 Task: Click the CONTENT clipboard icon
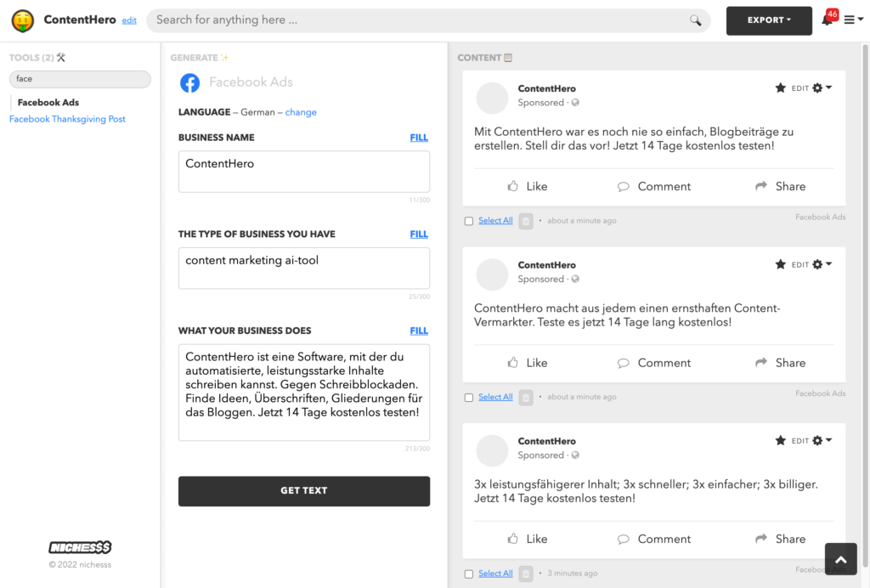[x=508, y=58]
